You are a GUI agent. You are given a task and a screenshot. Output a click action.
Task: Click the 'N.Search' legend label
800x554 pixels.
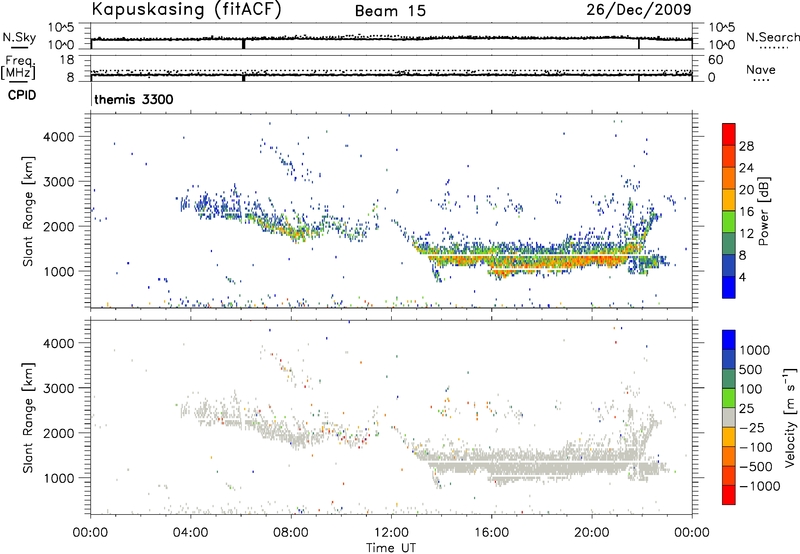click(x=772, y=37)
